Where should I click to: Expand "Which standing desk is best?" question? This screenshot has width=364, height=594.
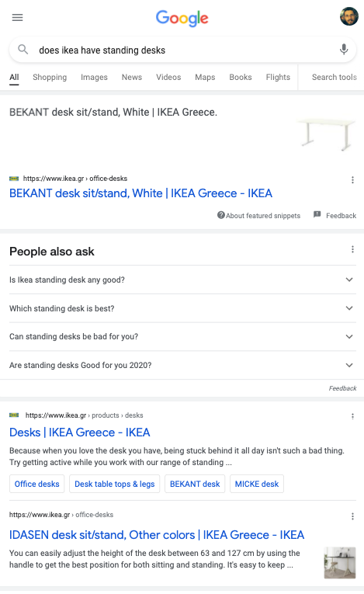[182, 308]
